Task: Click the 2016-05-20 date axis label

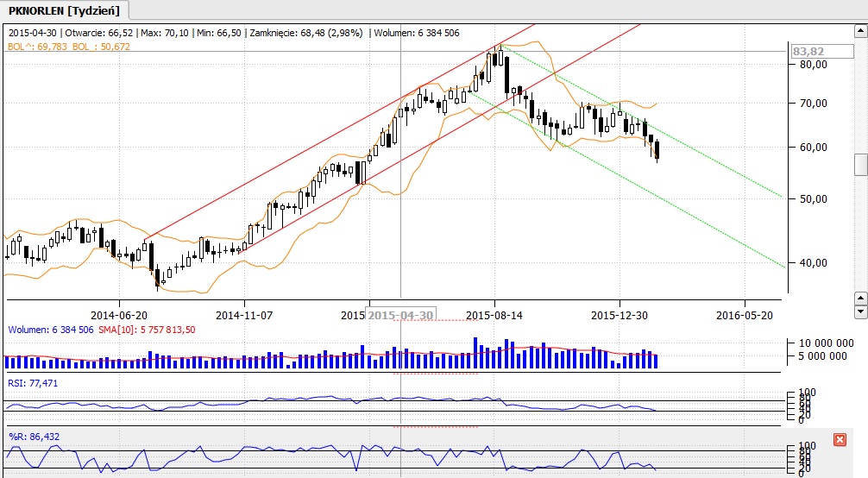Action: pos(745,315)
